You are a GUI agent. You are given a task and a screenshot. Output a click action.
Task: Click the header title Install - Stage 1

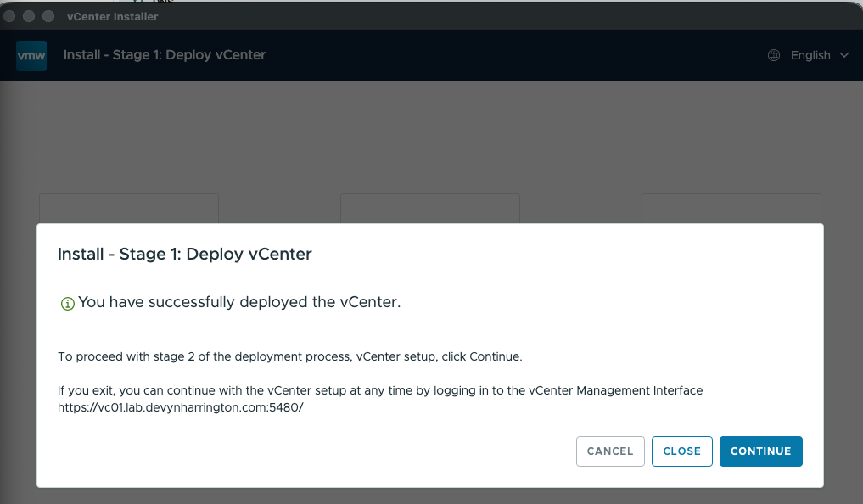point(165,55)
